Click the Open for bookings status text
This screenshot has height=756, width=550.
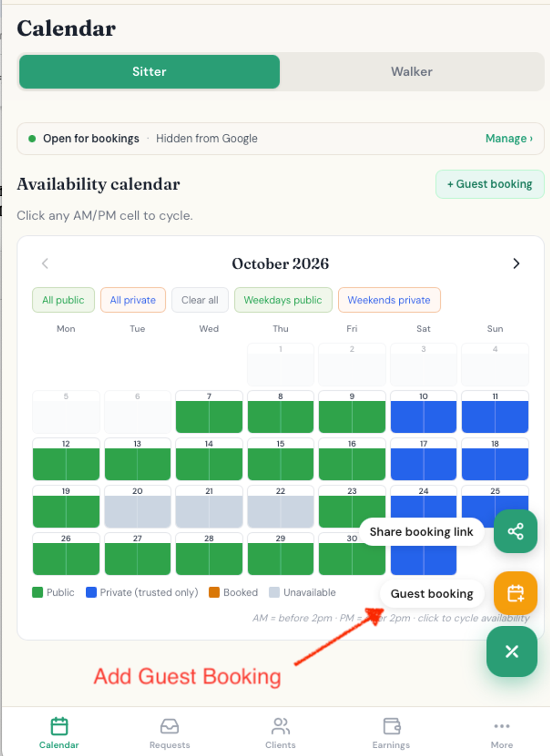[x=91, y=138]
